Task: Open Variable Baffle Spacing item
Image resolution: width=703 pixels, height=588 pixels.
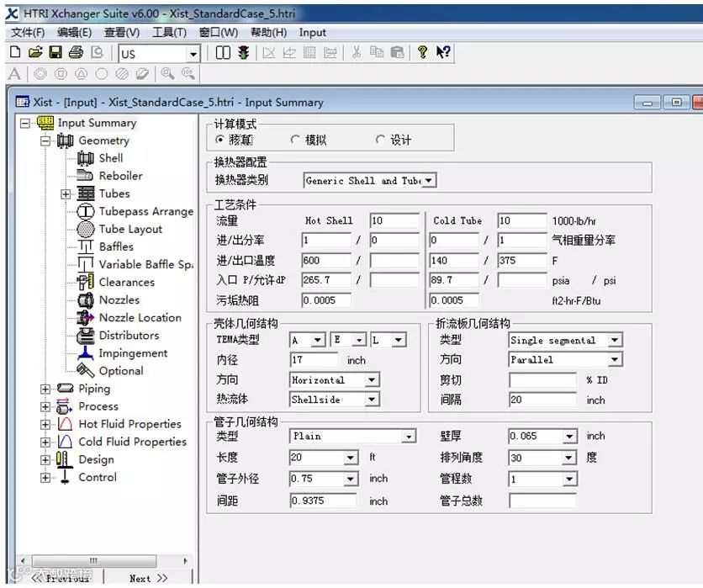Action: (146, 265)
